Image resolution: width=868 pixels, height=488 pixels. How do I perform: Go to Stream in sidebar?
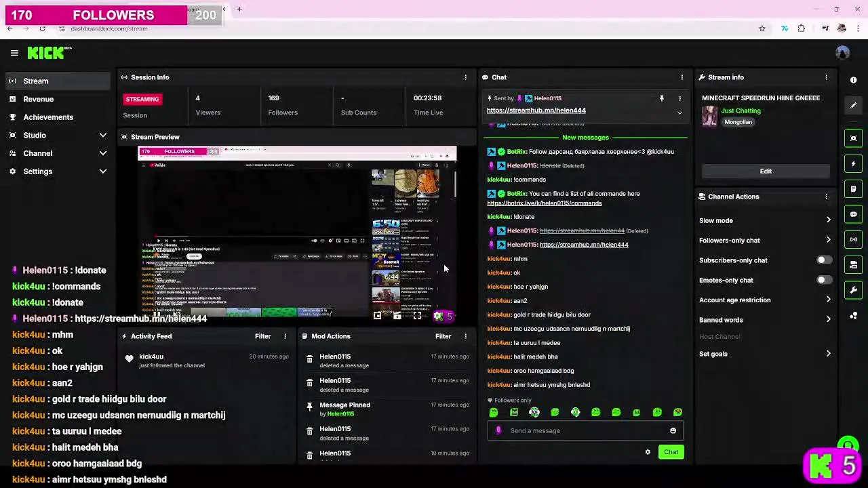[x=58, y=81]
